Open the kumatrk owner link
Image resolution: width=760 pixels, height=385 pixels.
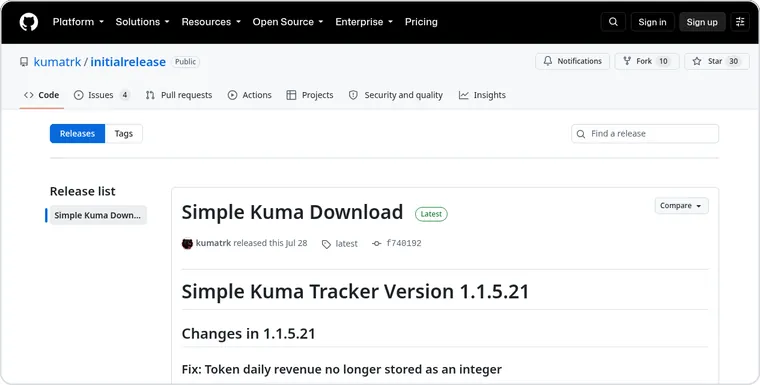(57, 62)
